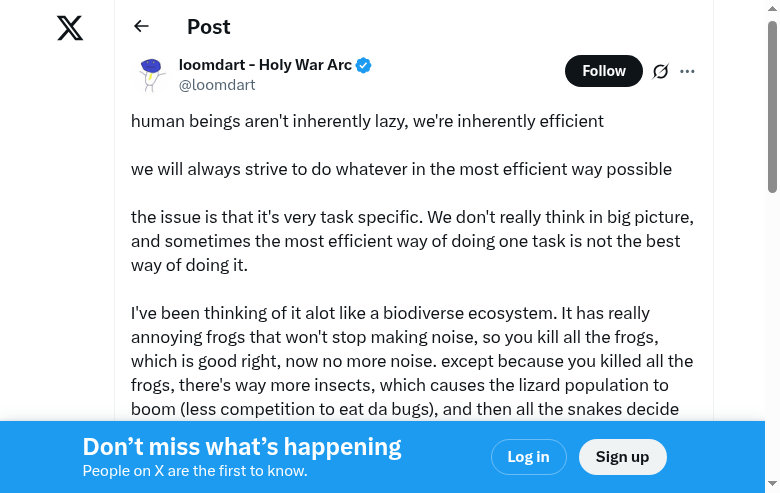Open loomdart's profile avatar
The image size is (780, 493).
click(151, 75)
